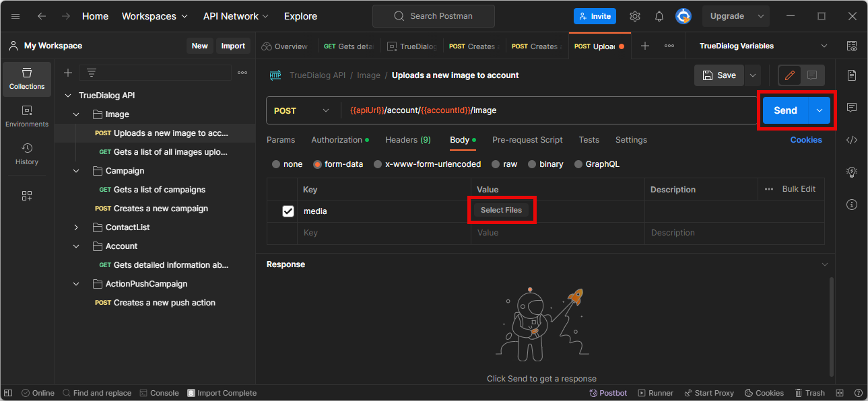Click the Select Files button
The image size is (868, 401).
pyautogui.click(x=501, y=210)
